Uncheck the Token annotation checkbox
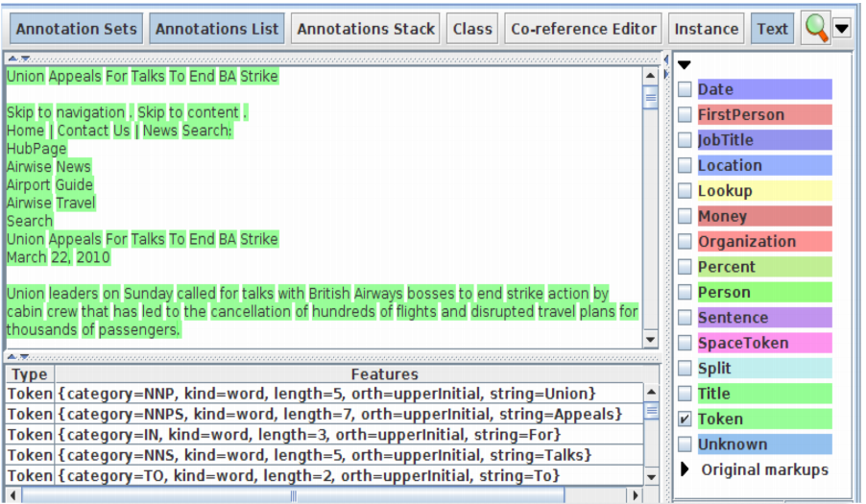Image resolution: width=866 pixels, height=504 pixels. (685, 419)
